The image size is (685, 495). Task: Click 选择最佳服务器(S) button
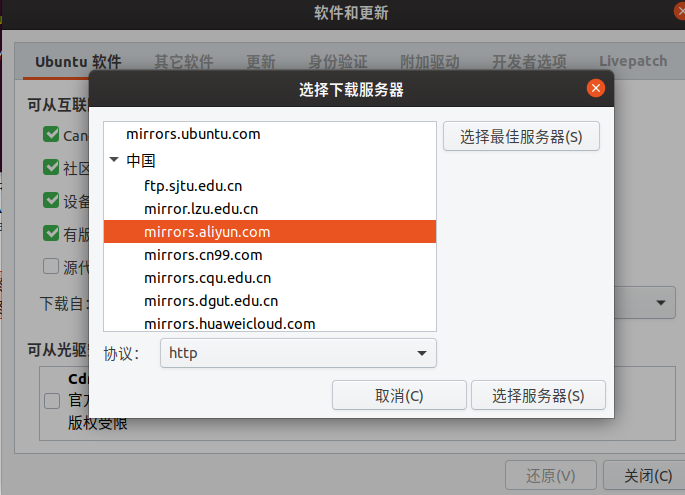click(x=521, y=137)
